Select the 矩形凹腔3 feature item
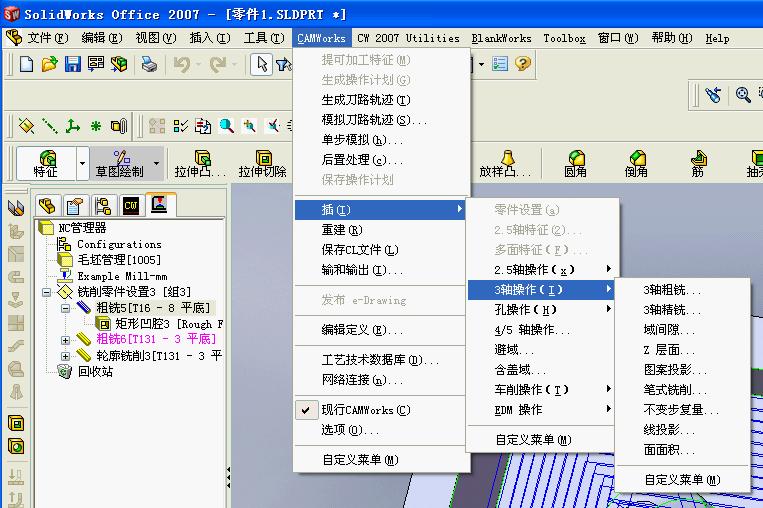 point(160,324)
